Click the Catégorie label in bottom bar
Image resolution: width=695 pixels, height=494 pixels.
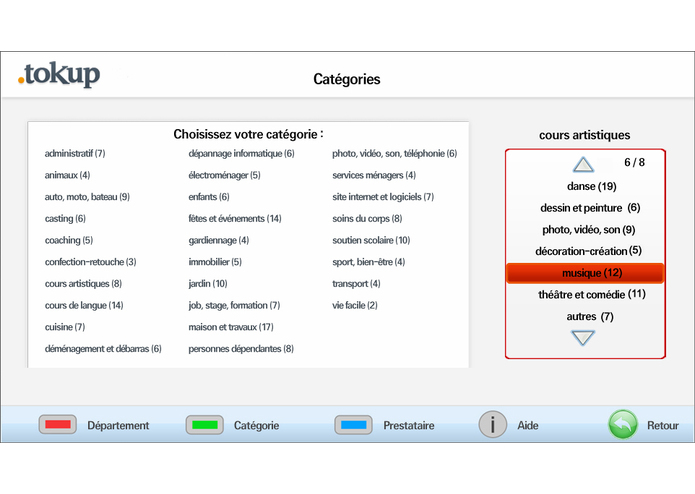[x=256, y=425]
